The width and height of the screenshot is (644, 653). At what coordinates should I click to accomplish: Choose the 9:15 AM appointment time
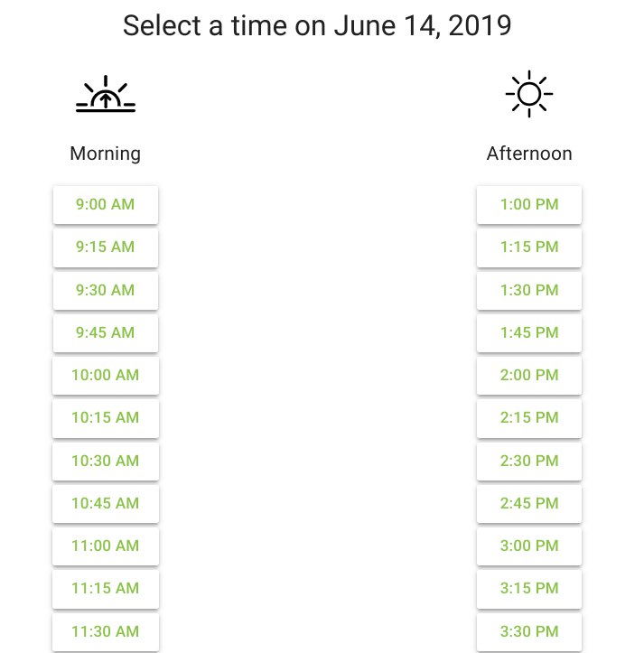pyautogui.click(x=106, y=247)
